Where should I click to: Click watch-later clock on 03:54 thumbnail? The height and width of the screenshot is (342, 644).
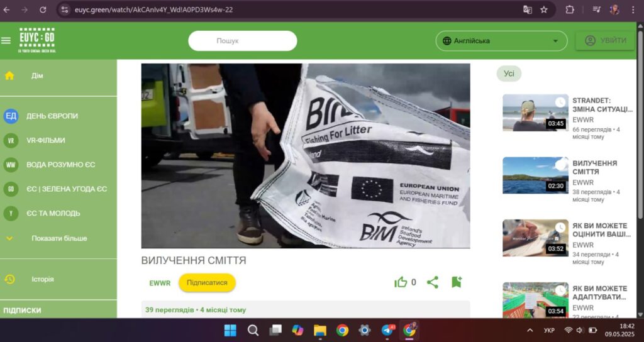560,290
